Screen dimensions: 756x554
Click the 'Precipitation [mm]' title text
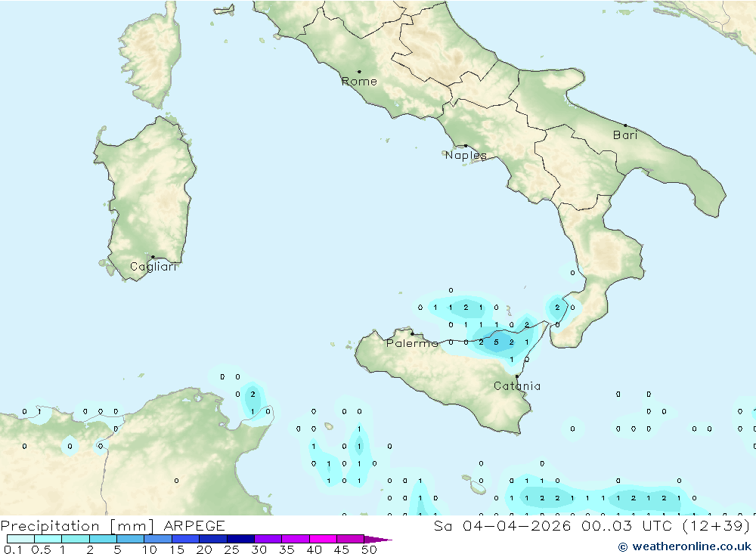pos(77,526)
